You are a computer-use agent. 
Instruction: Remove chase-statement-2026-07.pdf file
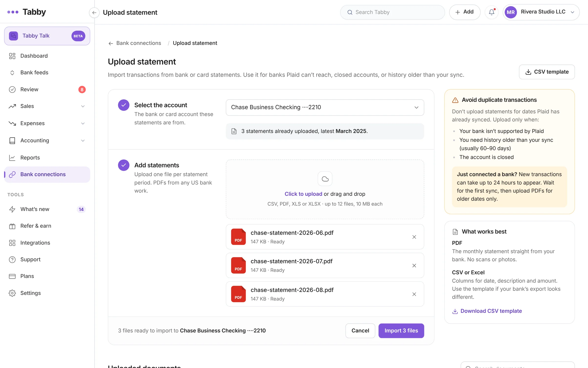[414, 266]
